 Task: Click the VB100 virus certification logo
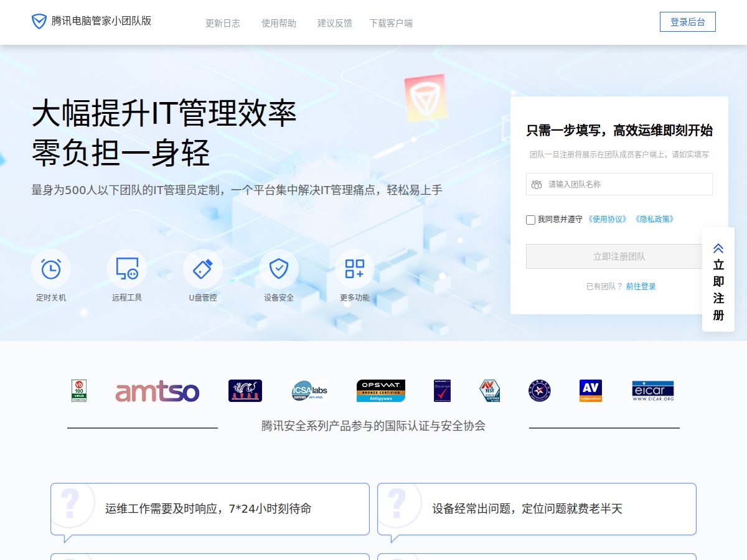(79, 391)
